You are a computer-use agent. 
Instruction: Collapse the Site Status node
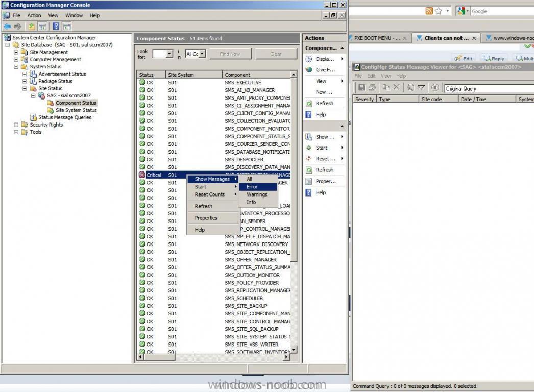[25, 88]
